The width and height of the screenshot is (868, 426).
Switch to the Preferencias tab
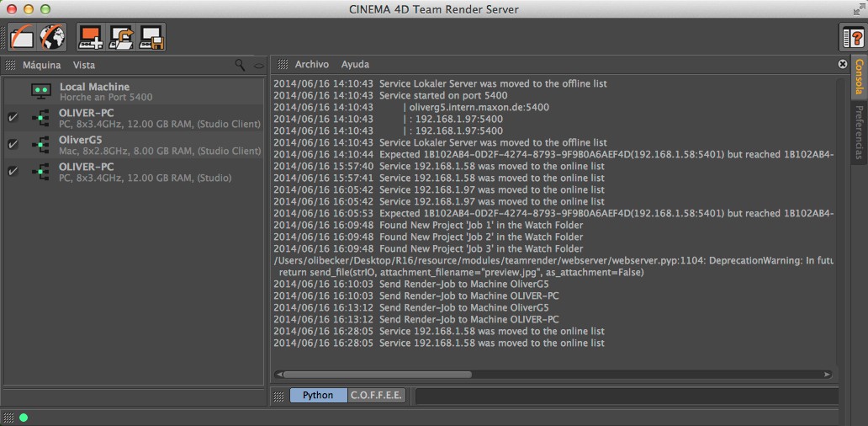[859, 132]
